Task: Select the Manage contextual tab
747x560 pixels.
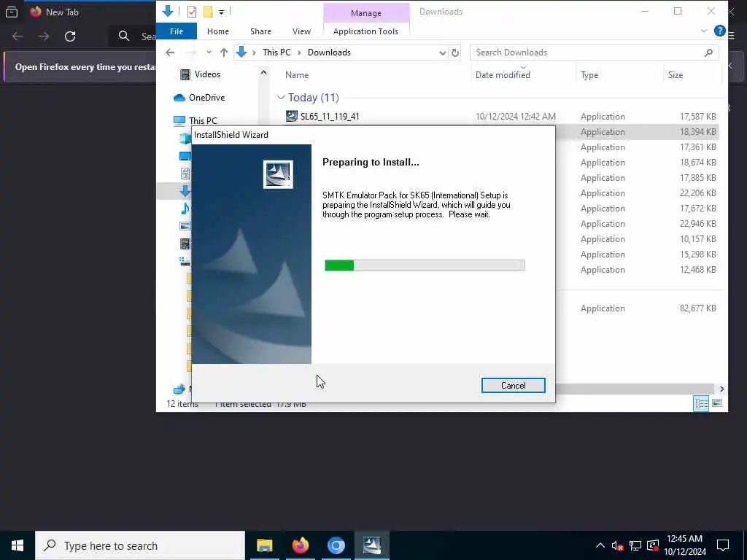Action: 366,13
